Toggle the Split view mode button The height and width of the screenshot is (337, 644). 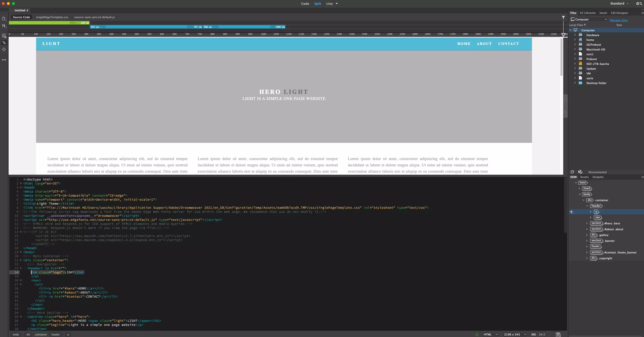pos(318,4)
